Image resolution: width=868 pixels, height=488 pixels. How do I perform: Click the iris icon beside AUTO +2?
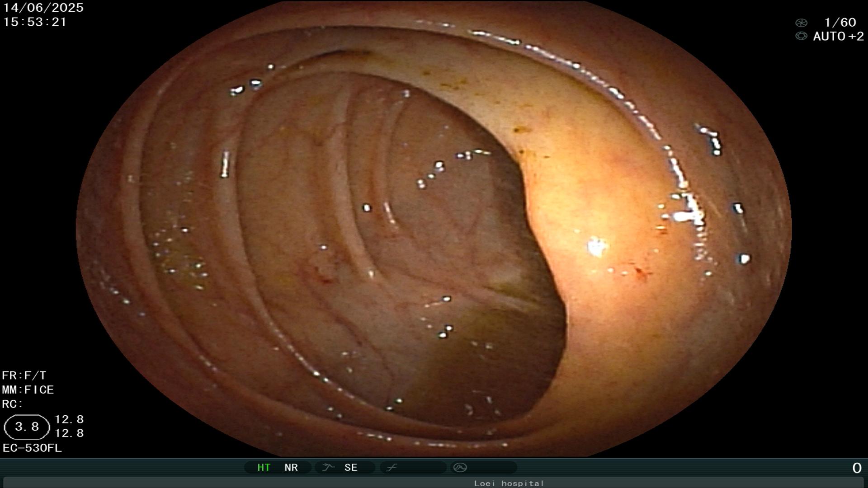tap(801, 36)
